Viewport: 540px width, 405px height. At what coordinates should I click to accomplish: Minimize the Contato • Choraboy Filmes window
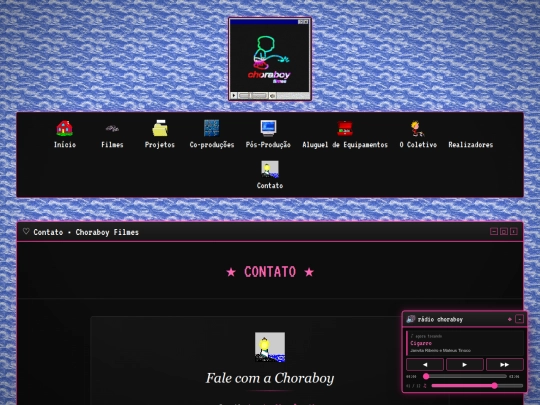click(x=494, y=231)
